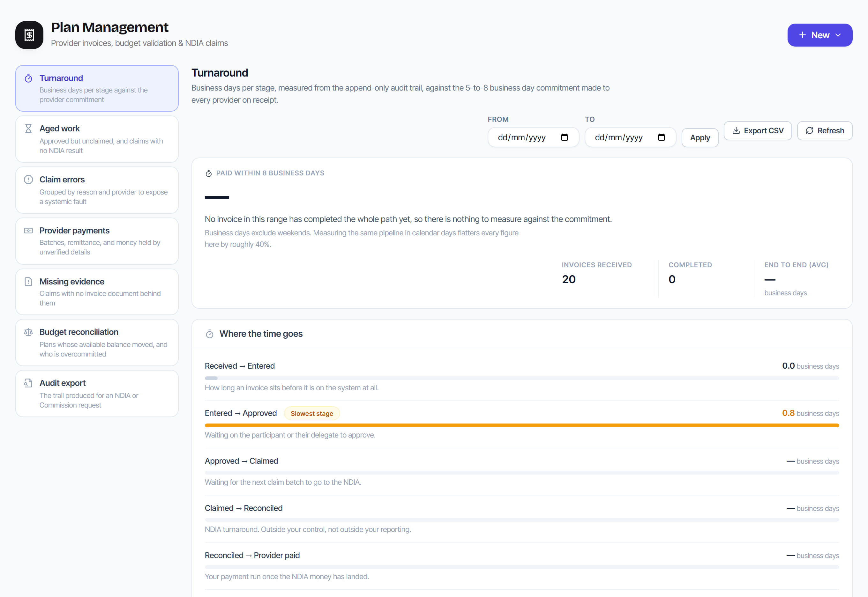Click the Received → Entered stage label

(x=240, y=366)
